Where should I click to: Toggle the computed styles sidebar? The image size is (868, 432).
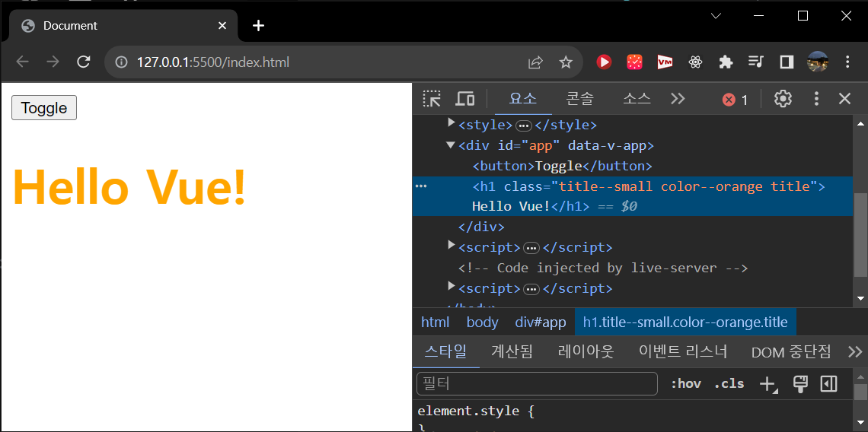coord(828,384)
